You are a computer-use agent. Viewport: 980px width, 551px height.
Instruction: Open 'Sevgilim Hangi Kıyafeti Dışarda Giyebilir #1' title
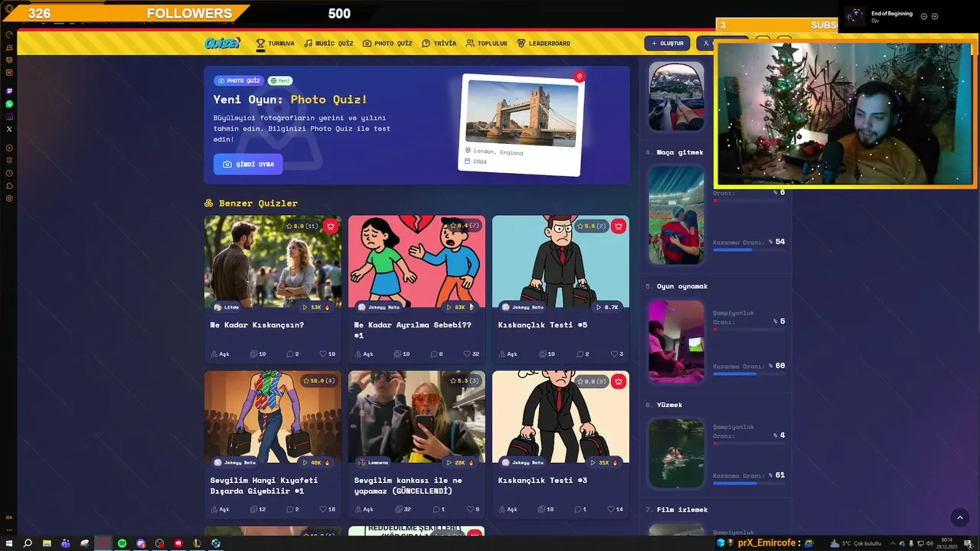coord(264,485)
